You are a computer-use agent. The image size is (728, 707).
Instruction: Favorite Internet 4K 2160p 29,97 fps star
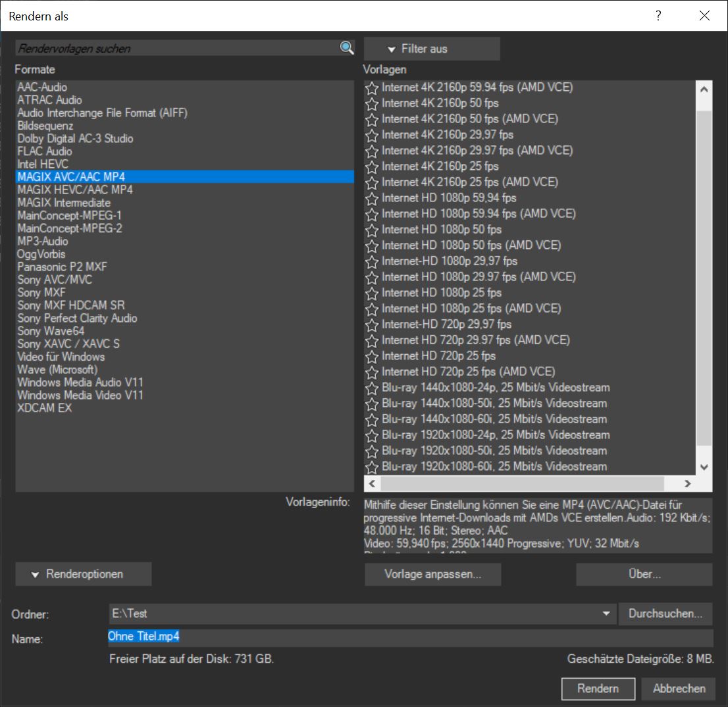[x=371, y=135]
